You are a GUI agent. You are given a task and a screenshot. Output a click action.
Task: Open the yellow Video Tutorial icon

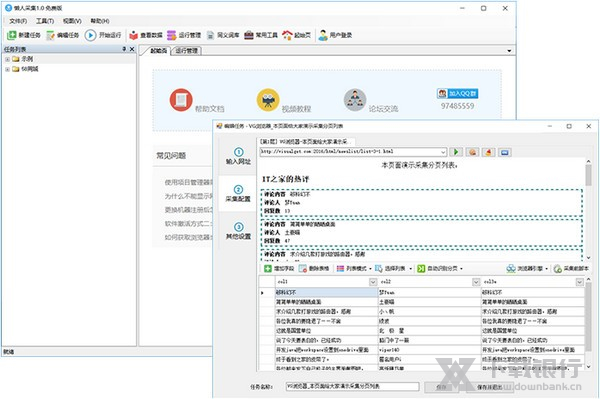268,100
